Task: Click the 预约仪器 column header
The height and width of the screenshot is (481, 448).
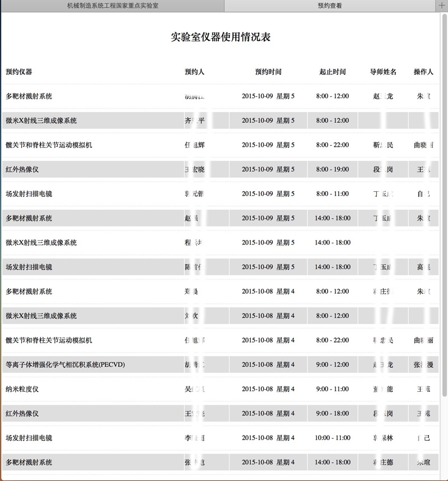Action: click(x=19, y=72)
